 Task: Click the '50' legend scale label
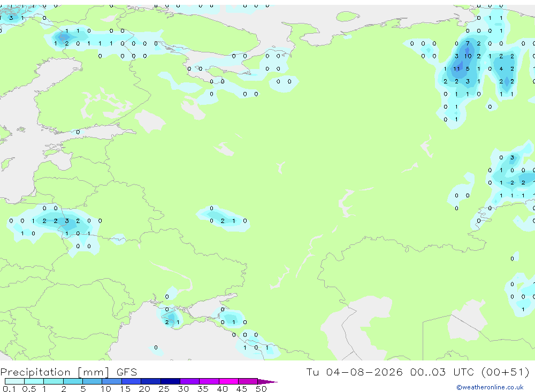pos(261,389)
